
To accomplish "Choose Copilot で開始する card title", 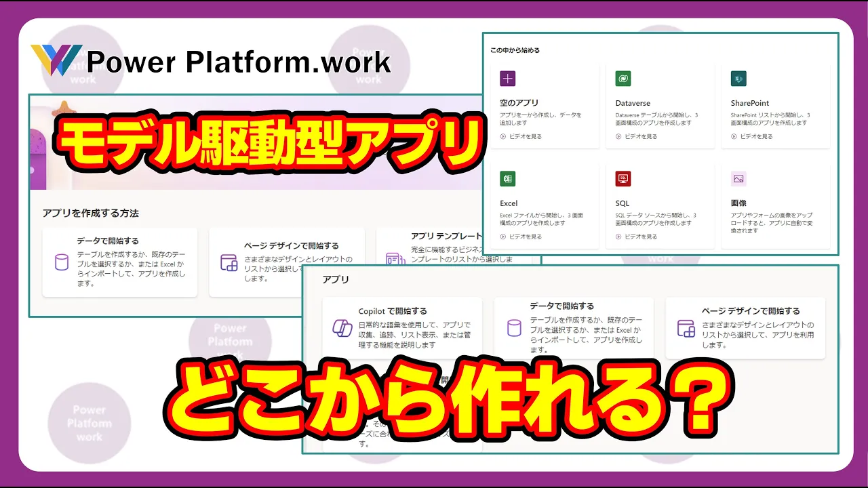I will [x=393, y=311].
